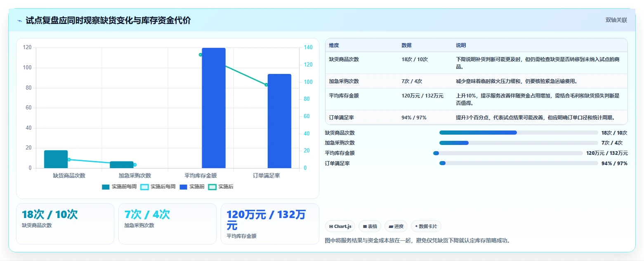The image size is (644, 261).
Task: Click table cell 18次 / 10次
Action: click(x=415, y=59)
